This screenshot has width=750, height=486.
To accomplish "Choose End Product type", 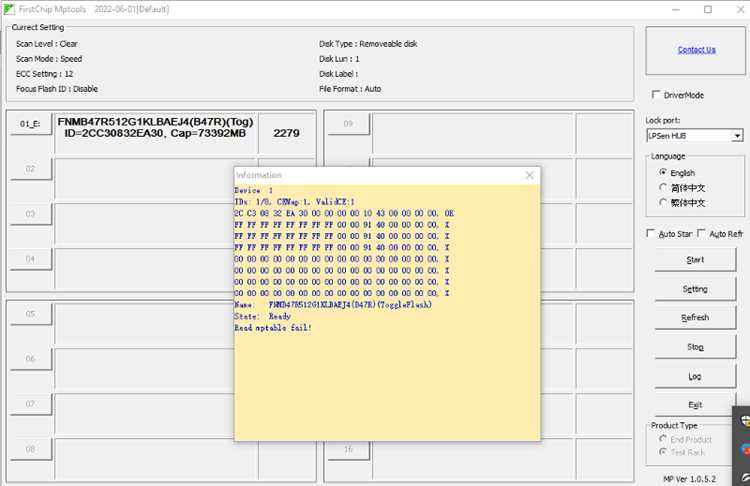I will pos(663,439).
